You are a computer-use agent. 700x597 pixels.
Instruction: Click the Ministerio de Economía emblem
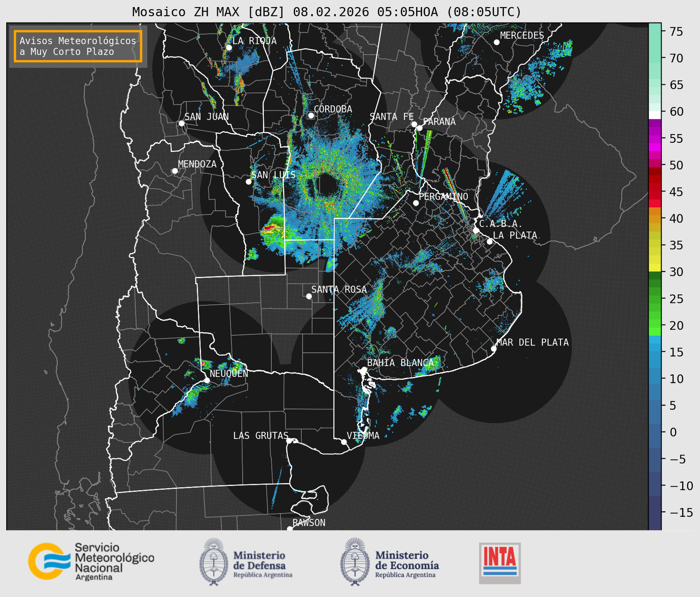pos(354,562)
